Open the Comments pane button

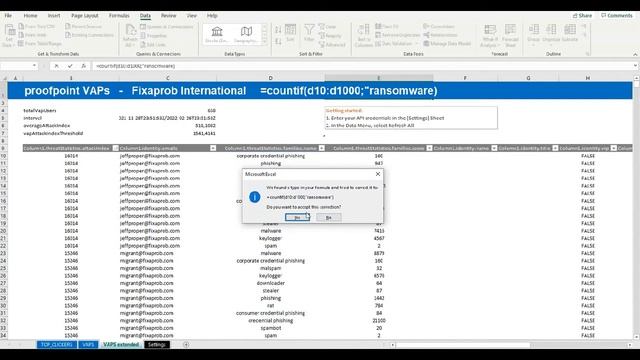(617, 16)
